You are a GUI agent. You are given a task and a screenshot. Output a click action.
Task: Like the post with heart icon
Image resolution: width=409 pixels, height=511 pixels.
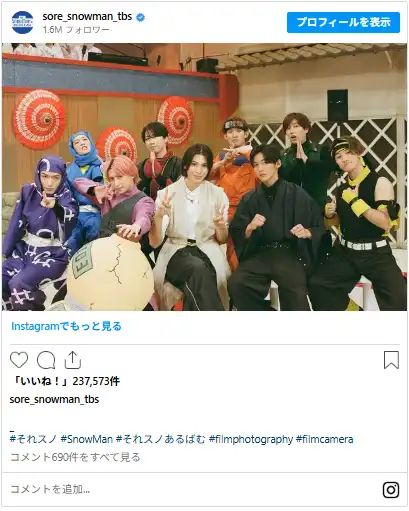pyautogui.click(x=19, y=360)
